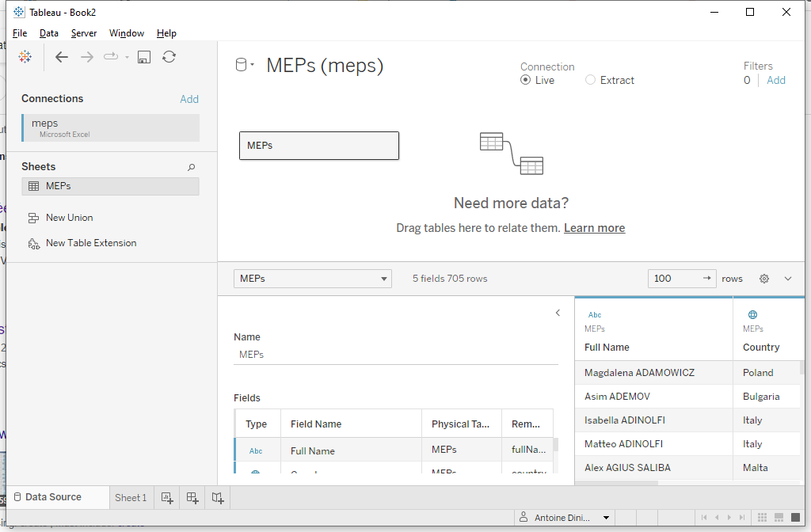The height and width of the screenshot is (532, 811).
Task: Click the globe type icon above Country column
Action: (753, 315)
